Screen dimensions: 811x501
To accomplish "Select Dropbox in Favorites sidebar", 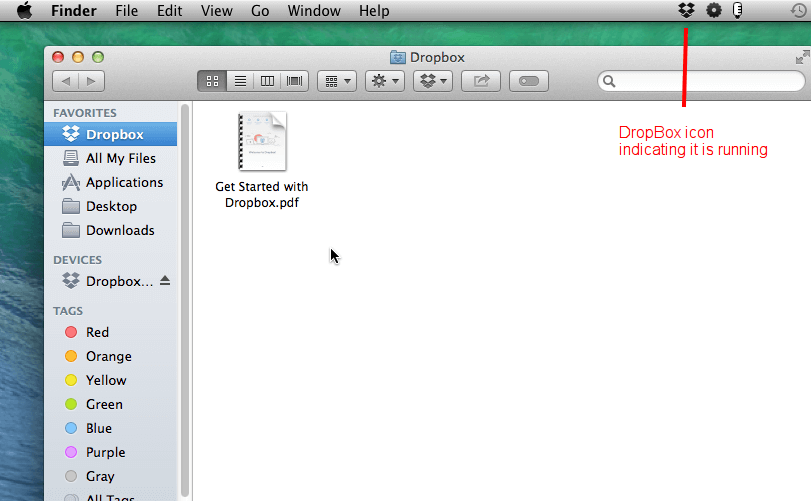I will (x=111, y=134).
